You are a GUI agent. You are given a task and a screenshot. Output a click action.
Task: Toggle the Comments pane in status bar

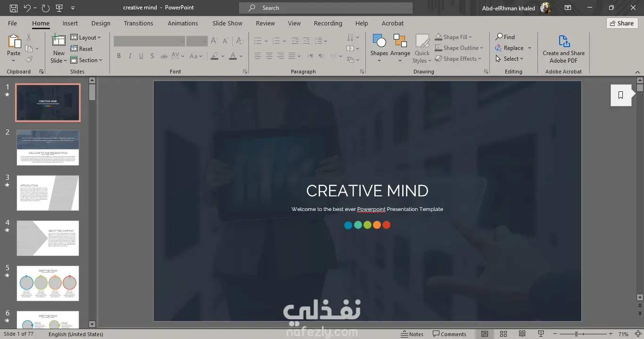450,334
